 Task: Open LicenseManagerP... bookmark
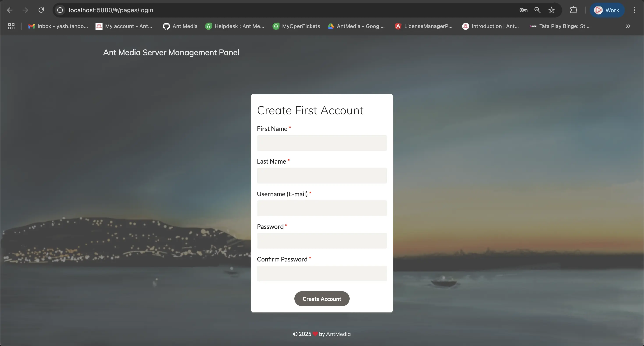click(x=424, y=26)
